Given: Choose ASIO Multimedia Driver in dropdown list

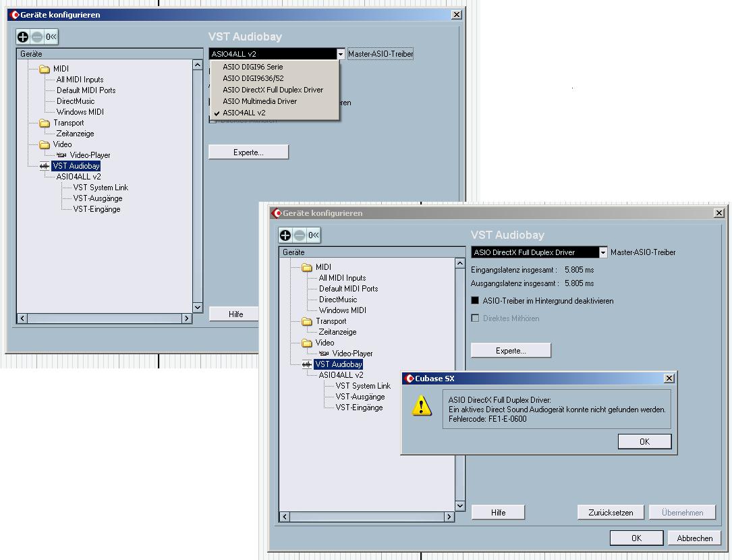Looking at the screenshot, I should 275,101.
